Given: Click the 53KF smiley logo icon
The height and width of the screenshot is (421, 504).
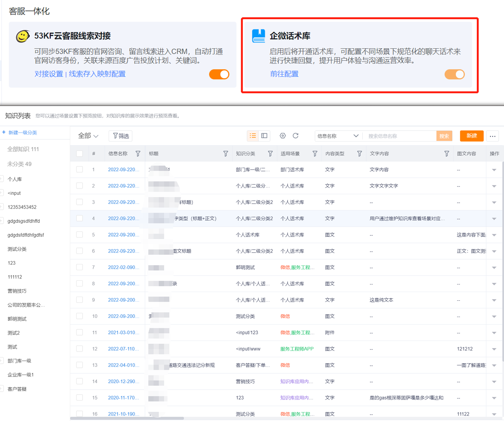Looking at the screenshot, I should click(23, 36).
